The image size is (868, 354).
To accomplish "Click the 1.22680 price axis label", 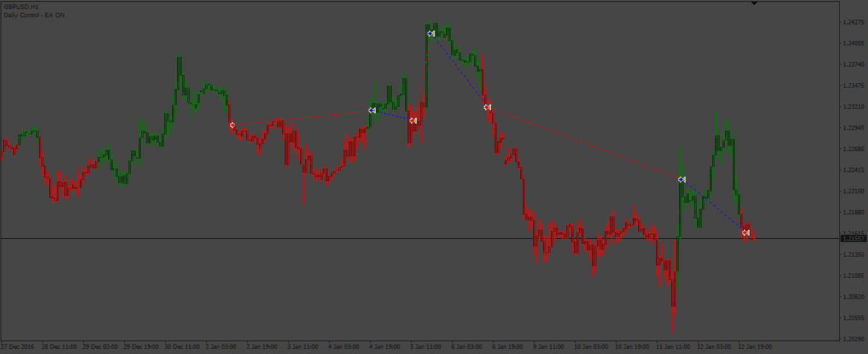I will click(x=853, y=149).
